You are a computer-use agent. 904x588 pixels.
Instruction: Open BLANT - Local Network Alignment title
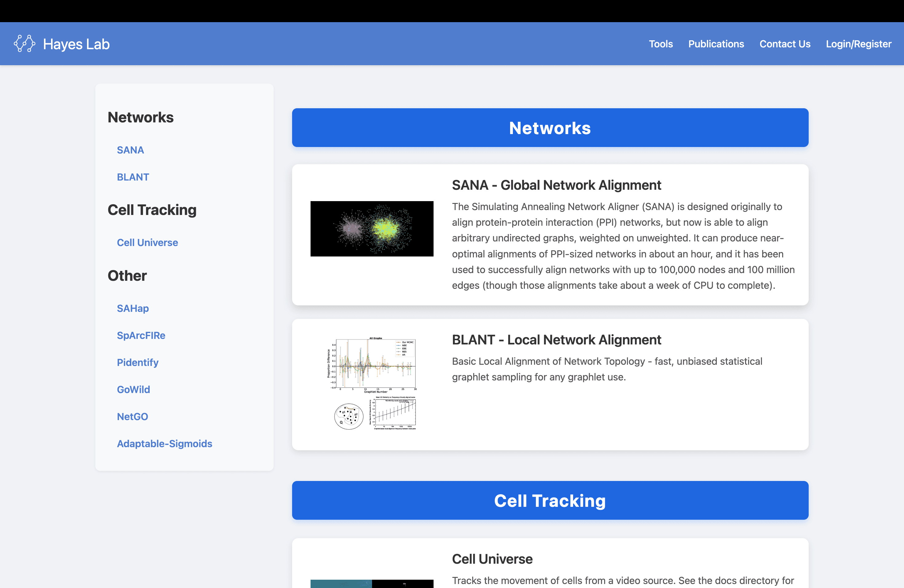point(556,340)
